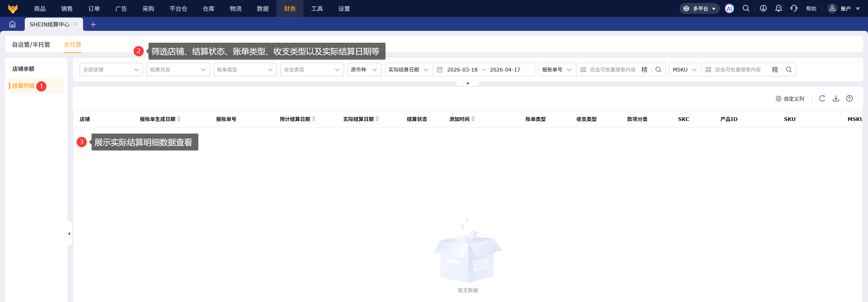Open the 报账单号 search field dropdown
Screen dimensions: 868x302
pos(557,69)
